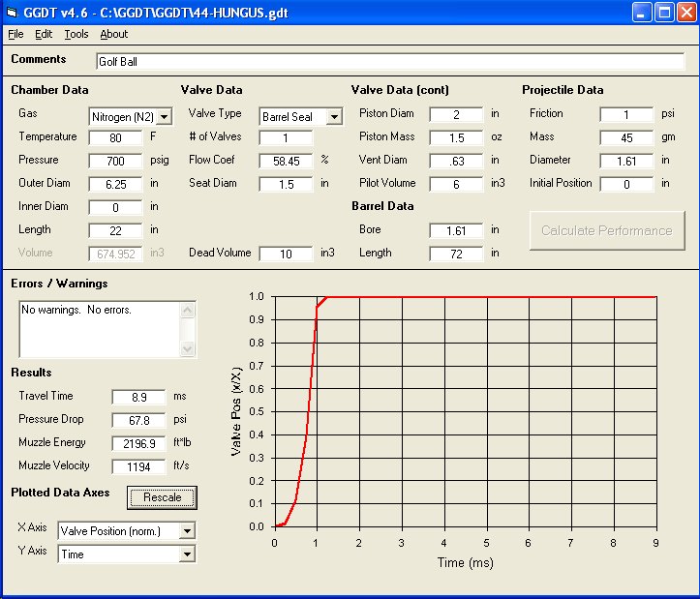Open the About menu
This screenshot has height=599, width=700.
[114, 34]
